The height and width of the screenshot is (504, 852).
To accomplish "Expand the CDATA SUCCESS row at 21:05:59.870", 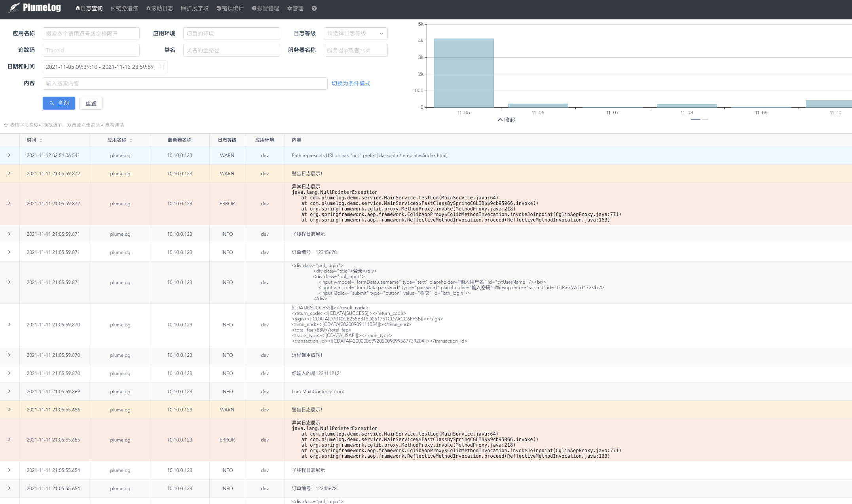I will click(9, 324).
